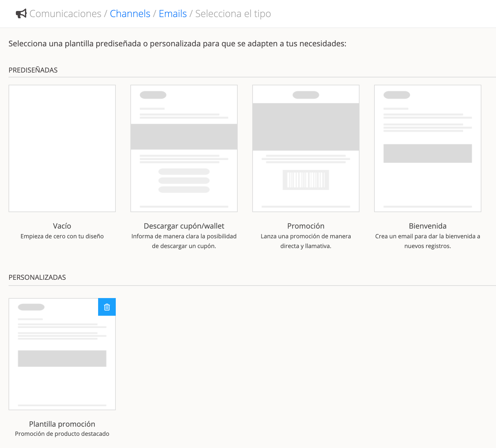Viewport: 496px width, 448px height.
Task: Click the megaphone Comunicaciones icon
Action: pyautogui.click(x=21, y=14)
